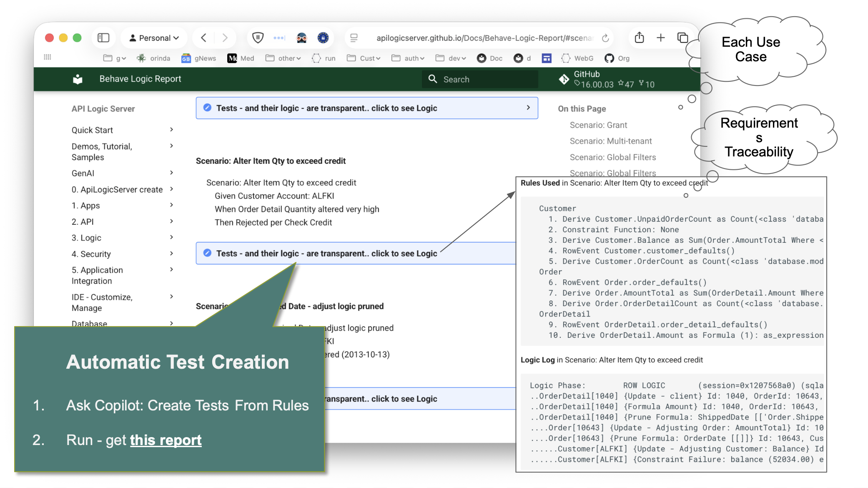Open the gNews bookmark

(x=199, y=58)
